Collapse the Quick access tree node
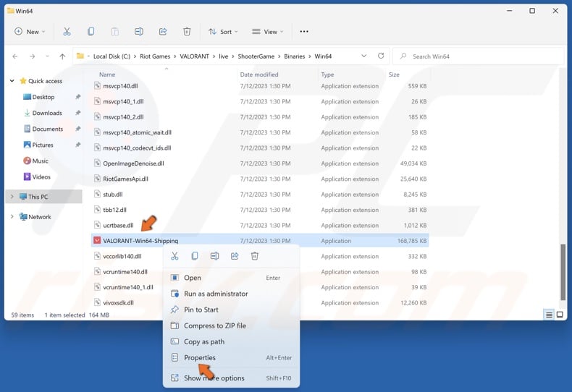 pos(12,81)
